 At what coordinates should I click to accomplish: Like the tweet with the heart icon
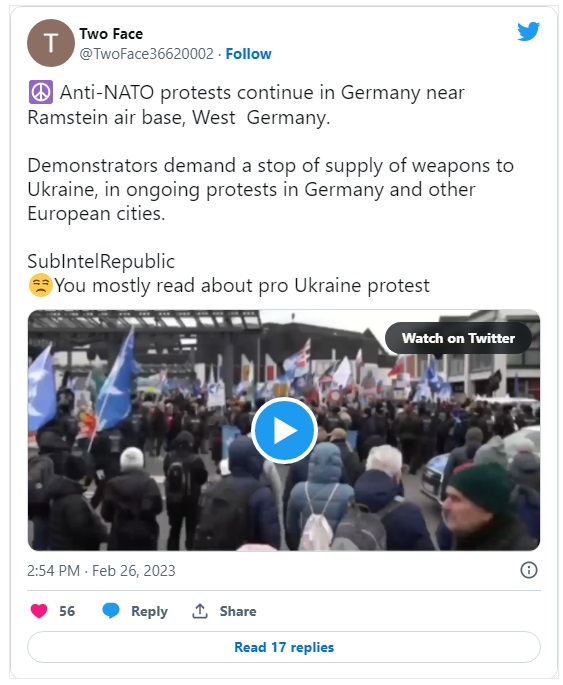point(39,611)
